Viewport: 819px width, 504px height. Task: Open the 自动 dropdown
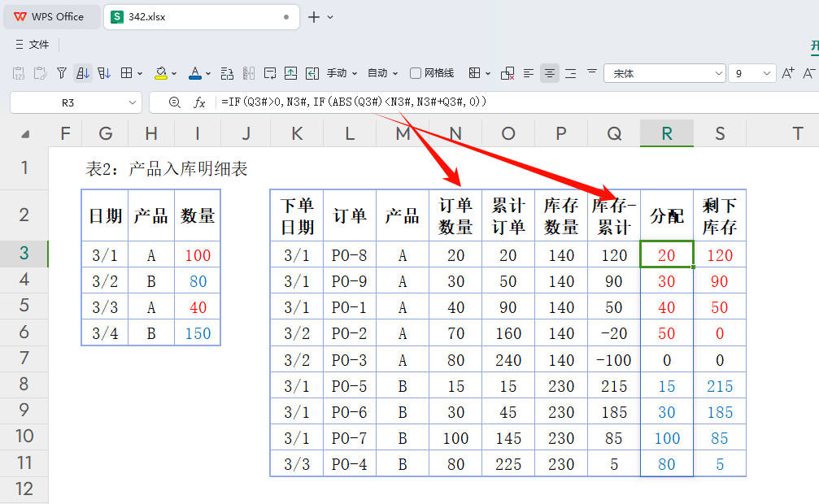tap(383, 73)
